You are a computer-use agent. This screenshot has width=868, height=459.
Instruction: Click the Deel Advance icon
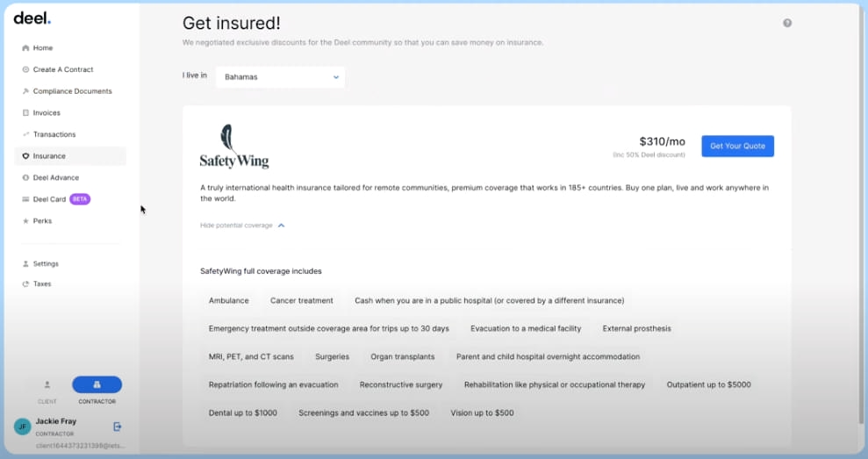(x=25, y=178)
